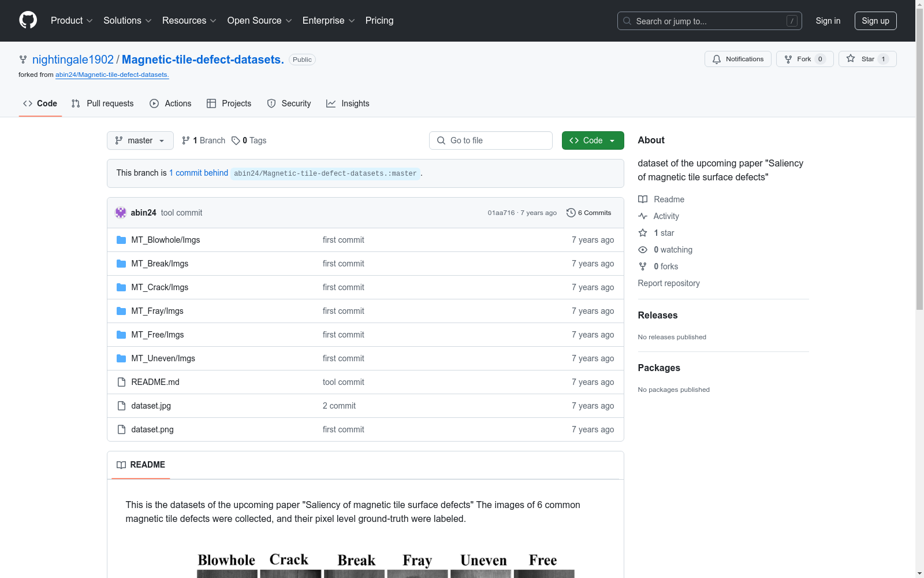
Task: Open the green Code dropdown button
Action: coord(593,140)
